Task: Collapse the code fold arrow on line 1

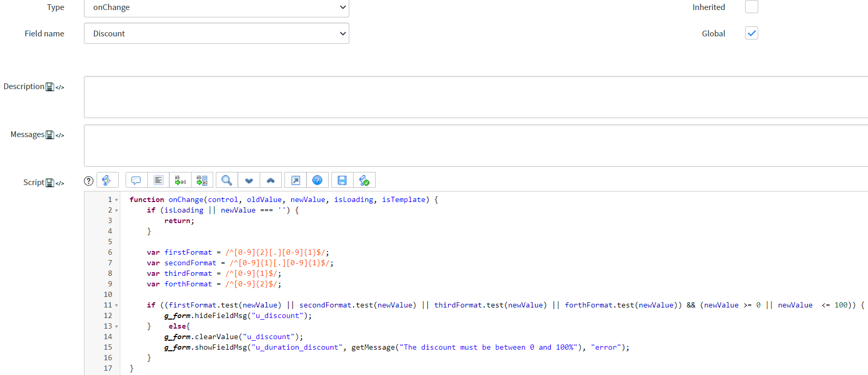Action: point(117,200)
